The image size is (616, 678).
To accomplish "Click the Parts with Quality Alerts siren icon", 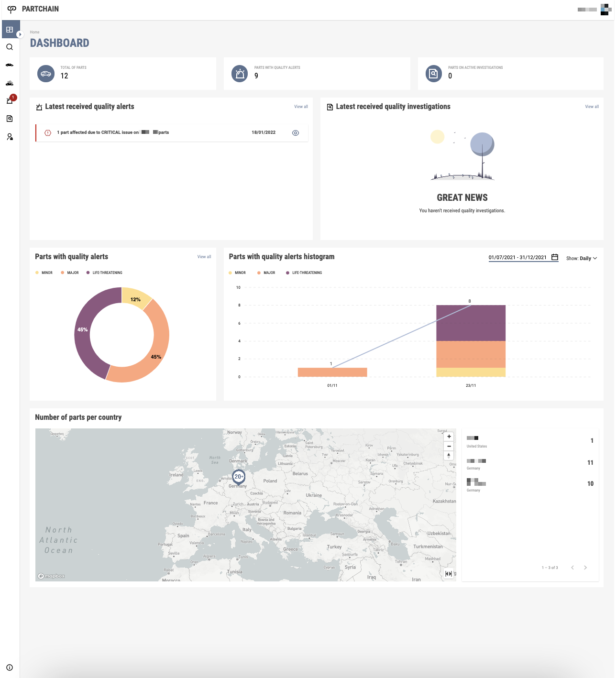I will 240,74.
